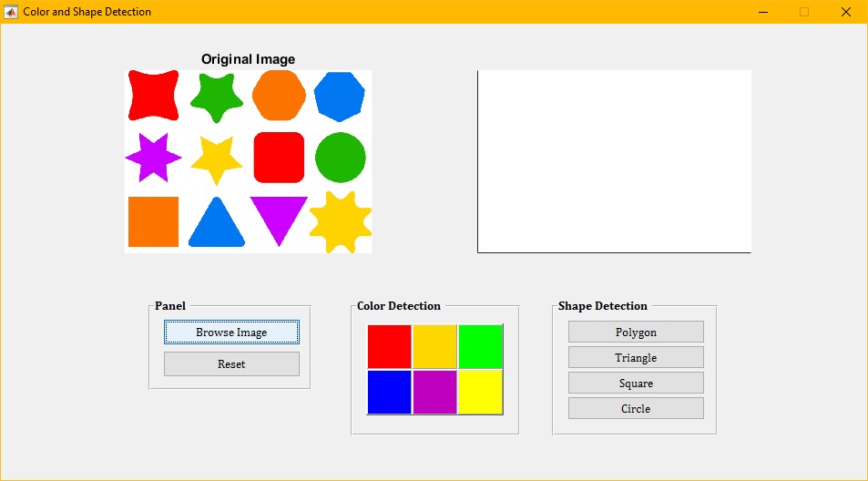The image size is (868, 481).
Task: Choose Triangle shape detection
Action: [636, 358]
